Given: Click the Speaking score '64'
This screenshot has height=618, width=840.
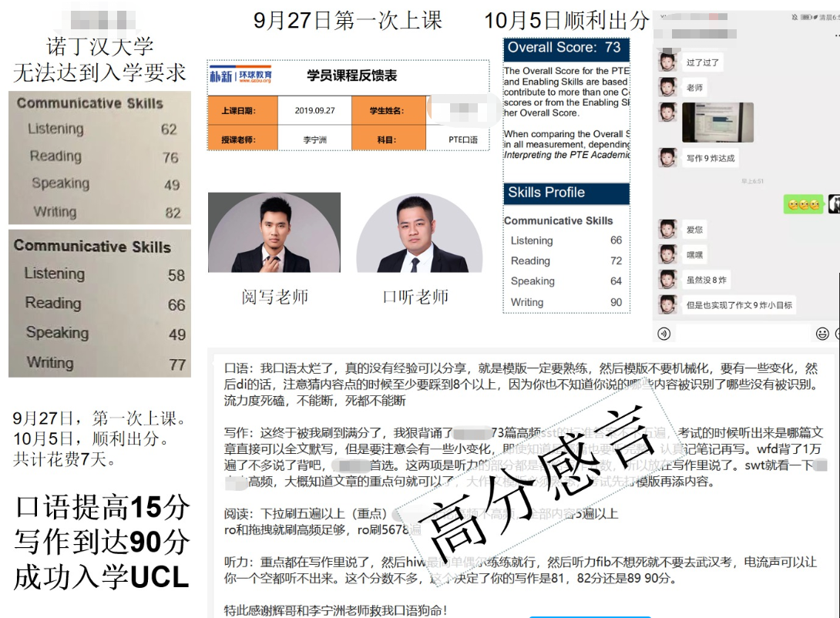Looking at the screenshot, I should [x=616, y=281].
